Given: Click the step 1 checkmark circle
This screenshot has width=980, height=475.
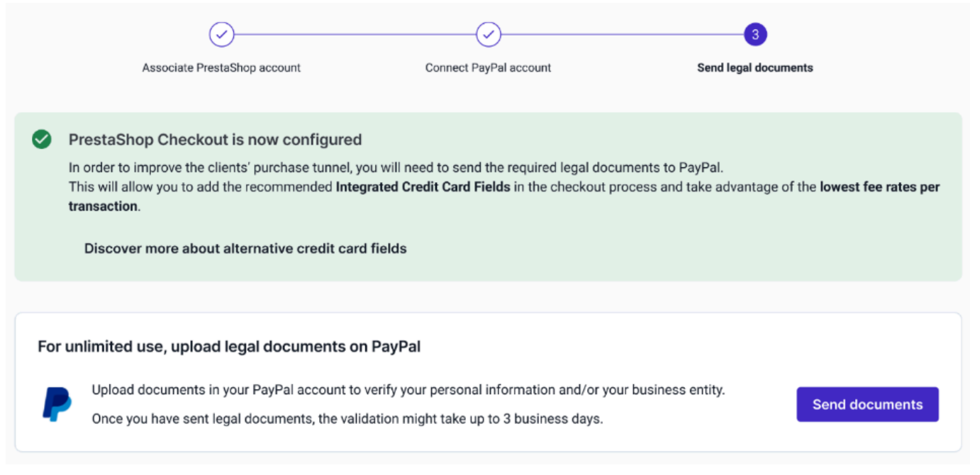Looking at the screenshot, I should [x=221, y=34].
